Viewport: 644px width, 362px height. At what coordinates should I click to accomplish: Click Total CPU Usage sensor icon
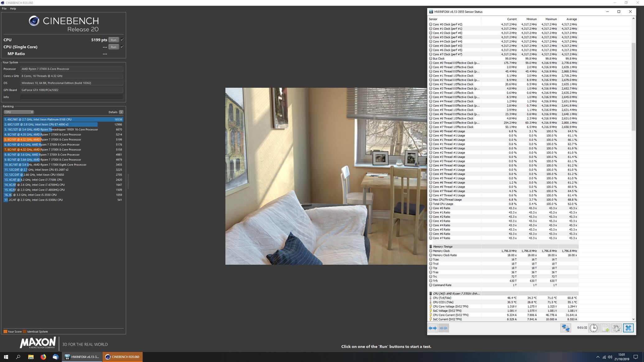pos(431,204)
